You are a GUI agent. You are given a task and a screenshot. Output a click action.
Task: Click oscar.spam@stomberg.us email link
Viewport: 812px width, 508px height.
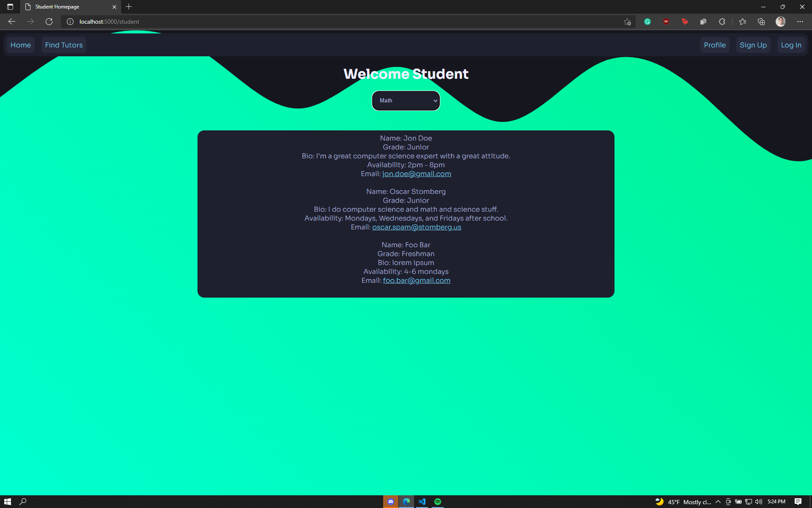tap(417, 227)
